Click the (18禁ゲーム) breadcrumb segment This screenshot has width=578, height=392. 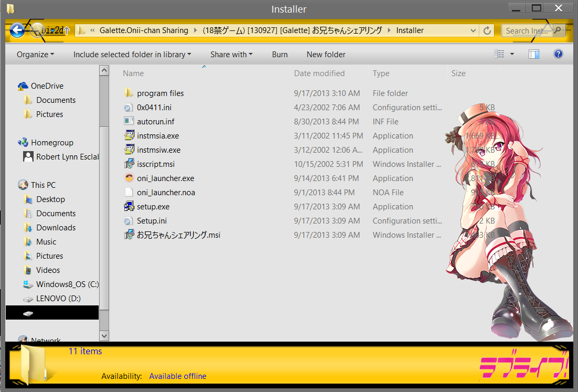click(292, 30)
